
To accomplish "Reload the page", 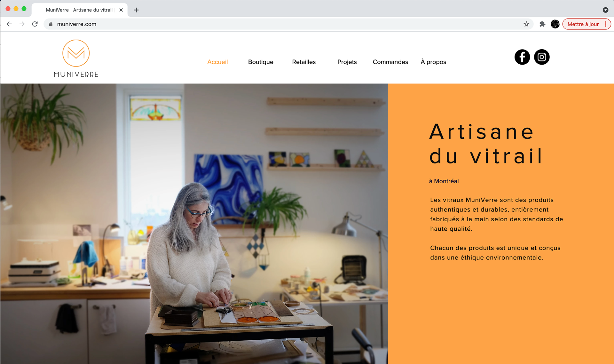I will [35, 24].
